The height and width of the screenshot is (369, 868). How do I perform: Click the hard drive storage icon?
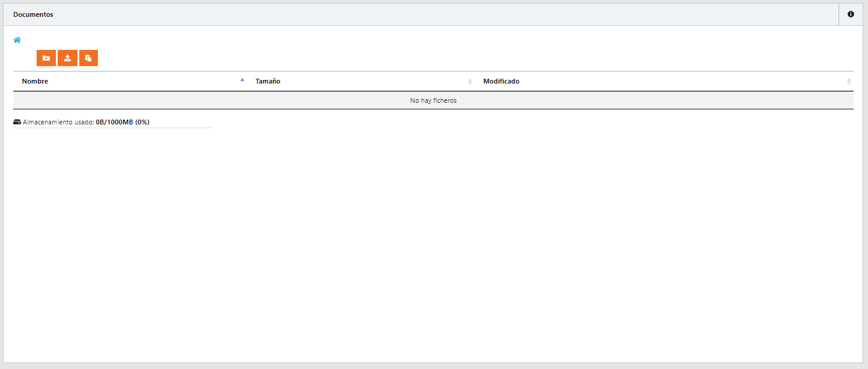[17, 122]
